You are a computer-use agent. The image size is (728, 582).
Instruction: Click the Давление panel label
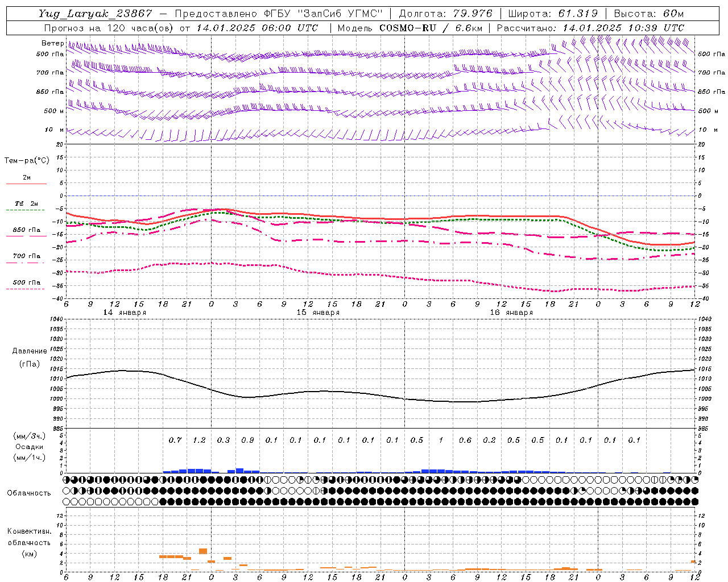click(x=30, y=351)
